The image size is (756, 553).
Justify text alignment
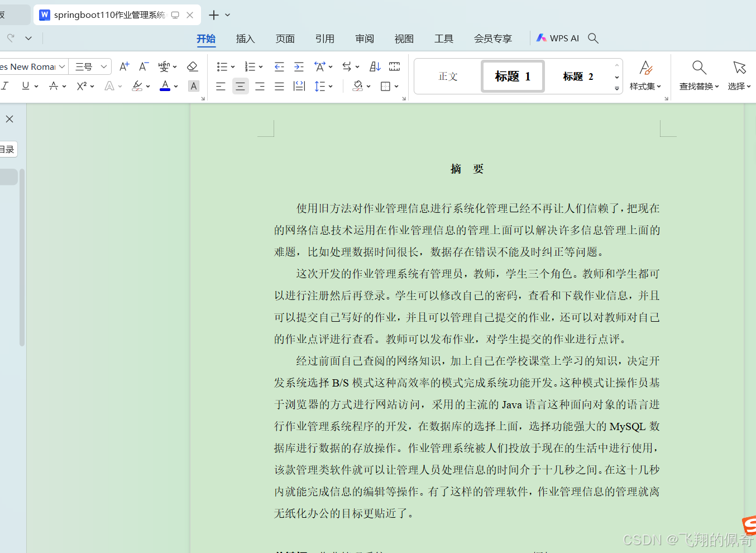(x=279, y=86)
